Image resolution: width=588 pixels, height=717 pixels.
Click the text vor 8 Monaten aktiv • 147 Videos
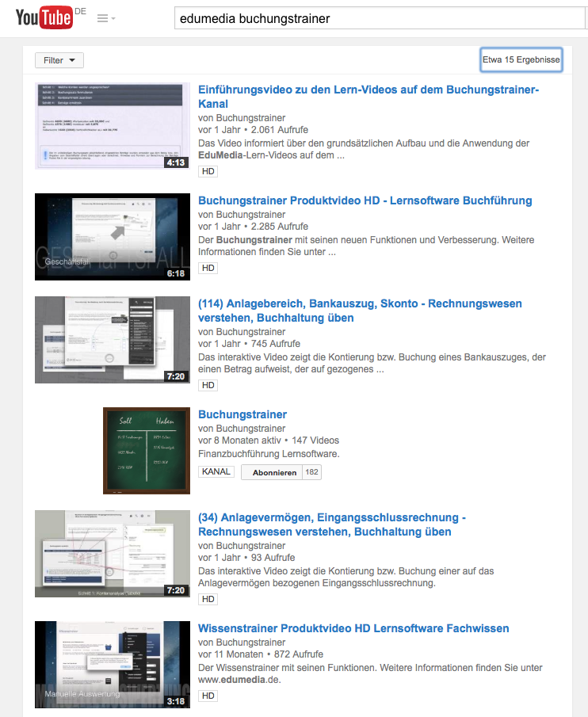[x=269, y=440]
